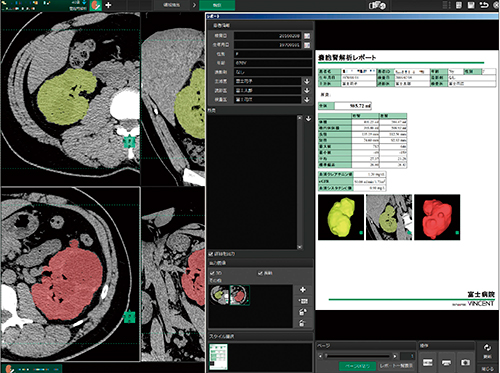The width and height of the screenshot is (500, 373).
Task: Click the down arrow button beside findings box
Action: click(x=308, y=119)
